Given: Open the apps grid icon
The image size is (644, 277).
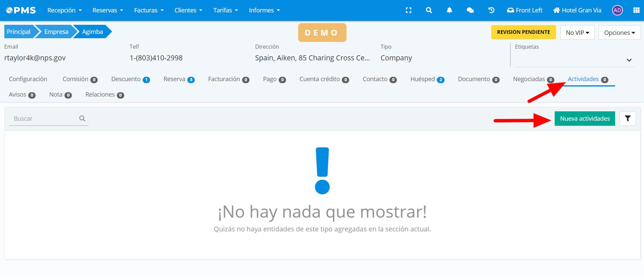Looking at the screenshot, I should pos(636,10).
